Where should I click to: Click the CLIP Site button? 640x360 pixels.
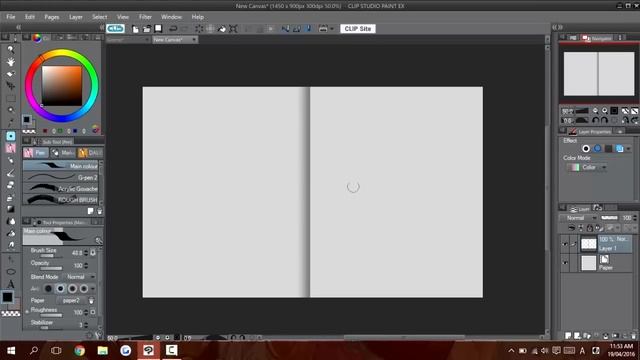click(358, 29)
